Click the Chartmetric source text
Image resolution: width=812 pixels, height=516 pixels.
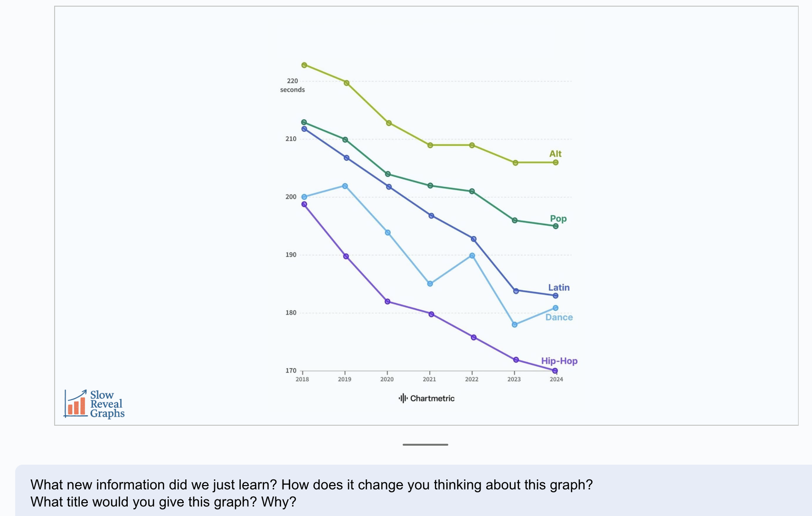coord(432,399)
